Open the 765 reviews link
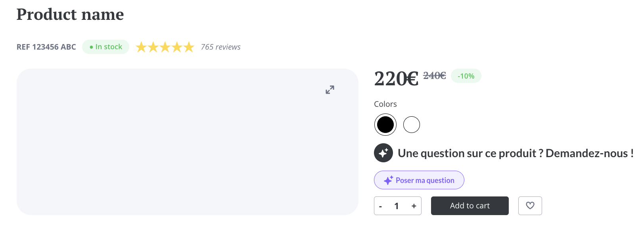Image resolution: width=644 pixels, height=227 pixels. click(x=220, y=47)
